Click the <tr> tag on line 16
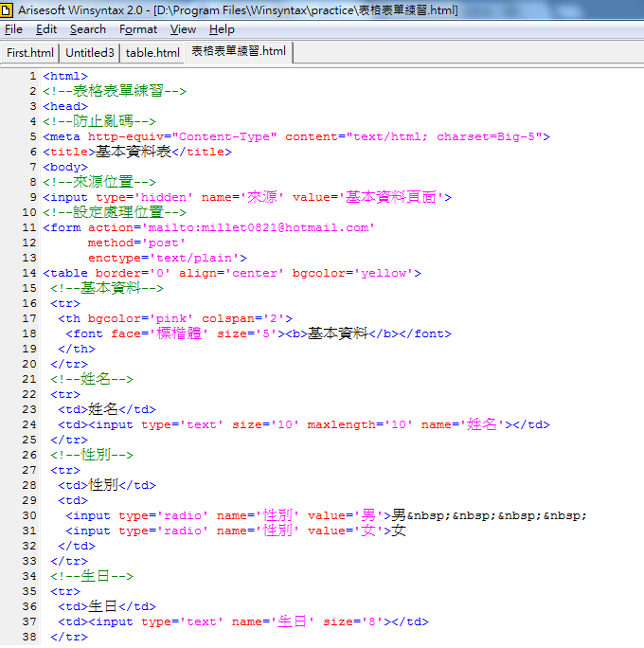The width and height of the screenshot is (644, 648). click(x=65, y=304)
